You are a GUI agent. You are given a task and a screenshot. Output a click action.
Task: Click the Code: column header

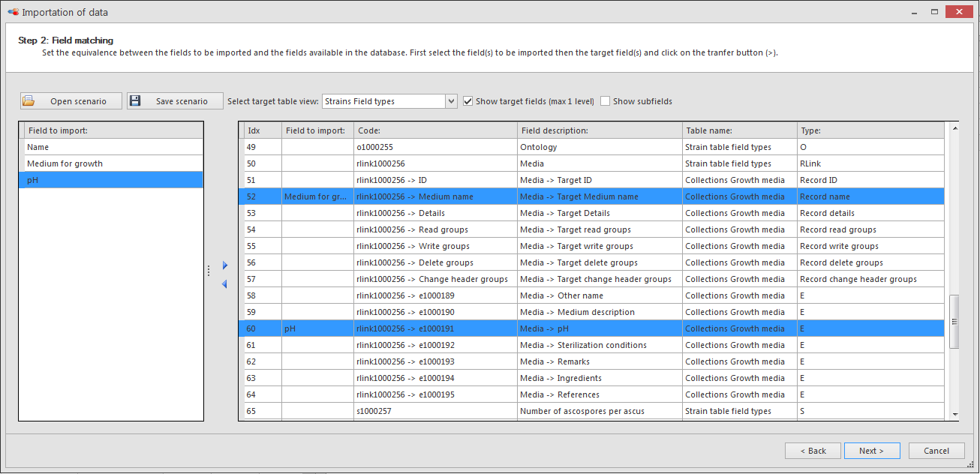point(435,130)
